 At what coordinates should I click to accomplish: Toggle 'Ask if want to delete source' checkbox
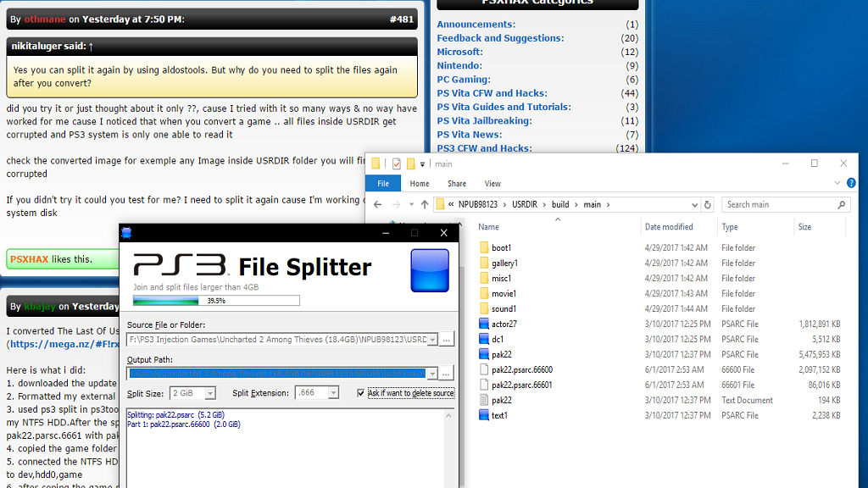coord(361,393)
